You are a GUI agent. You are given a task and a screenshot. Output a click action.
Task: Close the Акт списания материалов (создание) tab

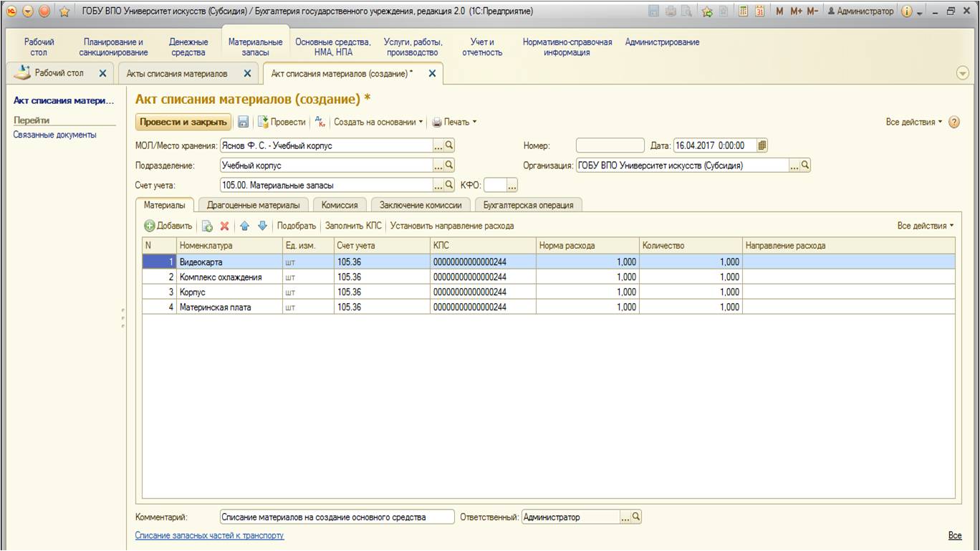[x=432, y=73]
